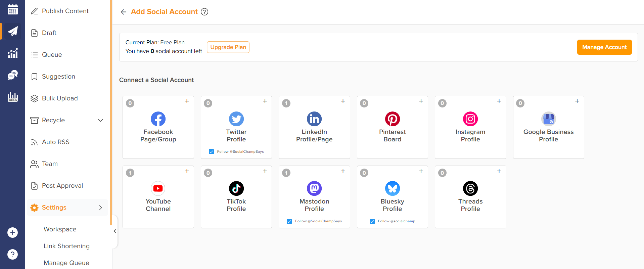Click the round plus icon in the left rail
The image size is (644, 269).
13,232
